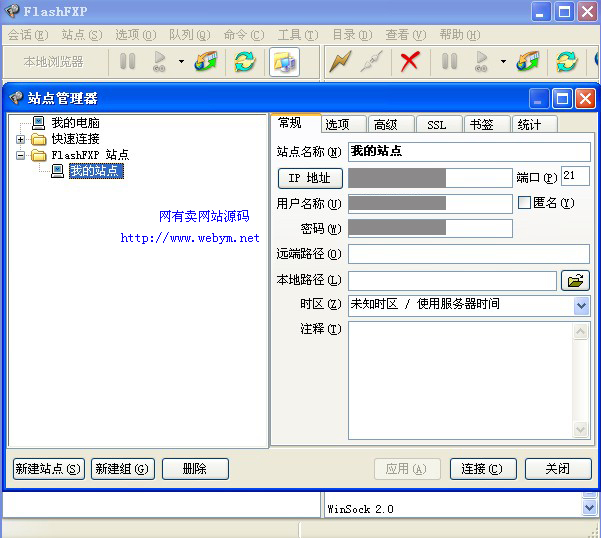The width and height of the screenshot is (601, 538).
Task: Expand the 快速连接 folder
Action: [21, 139]
